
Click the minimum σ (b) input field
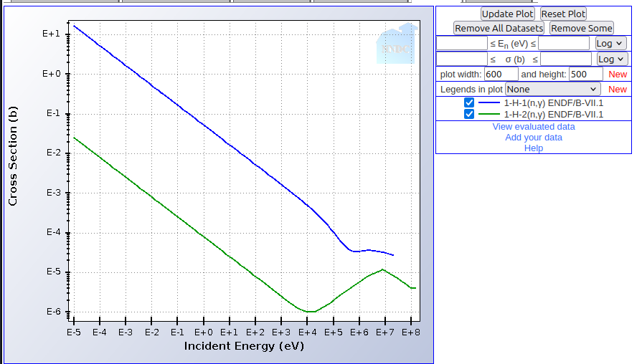pos(461,59)
